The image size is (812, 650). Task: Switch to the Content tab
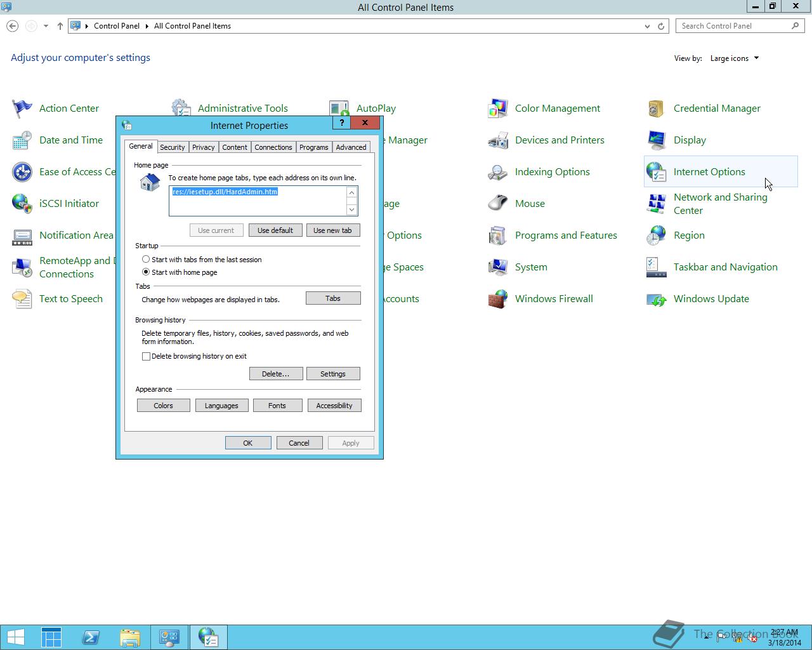coord(235,147)
